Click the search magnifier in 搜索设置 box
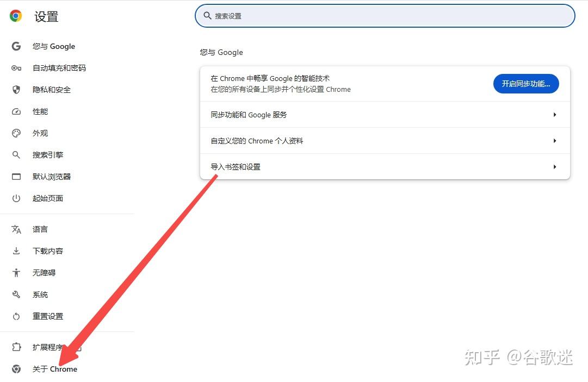The width and height of the screenshot is (588, 382). pyautogui.click(x=207, y=16)
